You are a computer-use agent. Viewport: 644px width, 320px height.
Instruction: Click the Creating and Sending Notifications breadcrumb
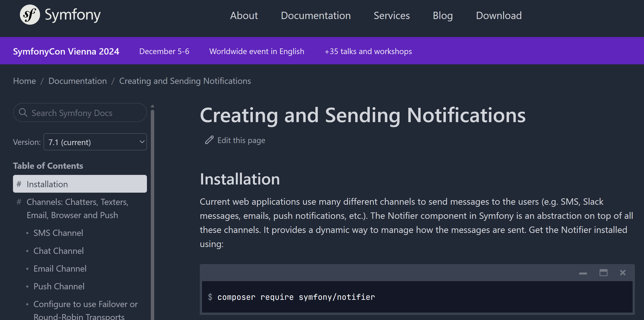(185, 81)
